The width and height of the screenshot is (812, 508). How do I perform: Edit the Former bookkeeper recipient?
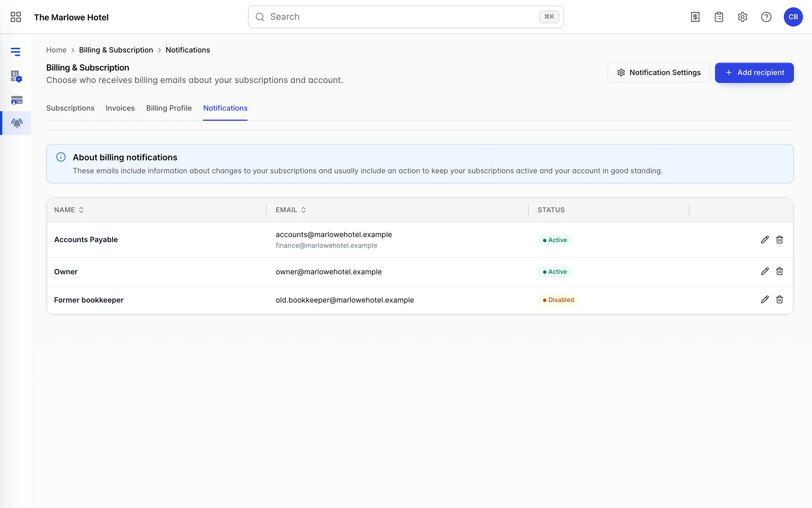[765, 300]
